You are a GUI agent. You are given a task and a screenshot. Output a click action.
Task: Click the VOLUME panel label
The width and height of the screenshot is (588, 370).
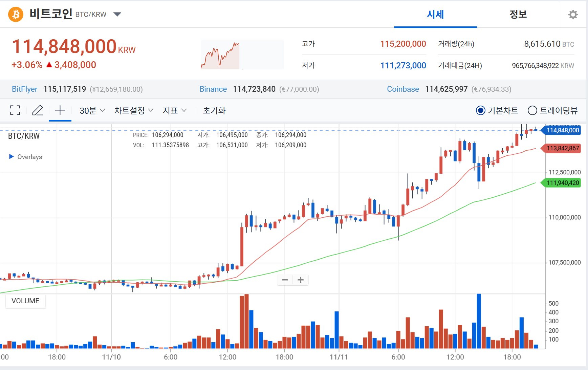(25, 301)
